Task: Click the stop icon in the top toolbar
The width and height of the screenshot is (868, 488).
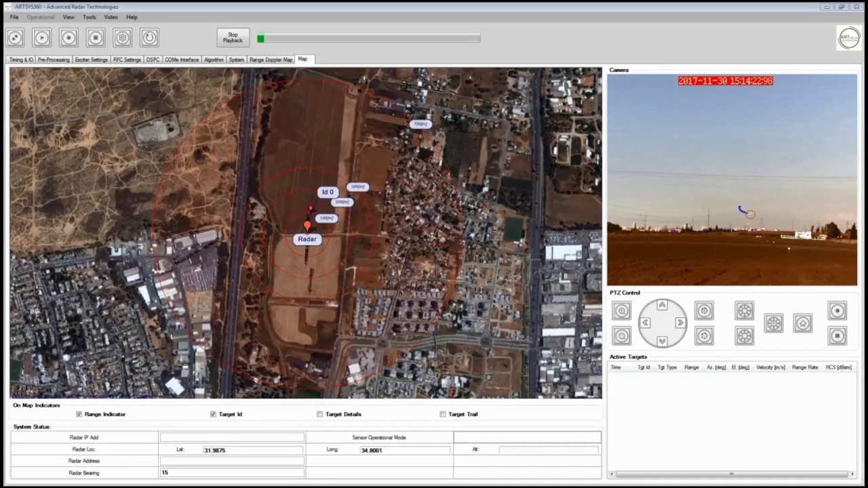Action: (x=96, y=38)
